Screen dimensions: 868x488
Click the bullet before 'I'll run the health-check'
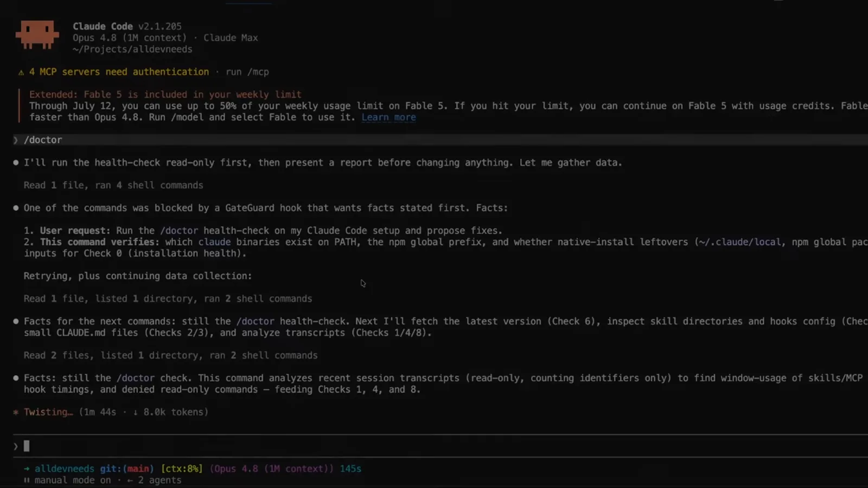(x=16, y=163)
